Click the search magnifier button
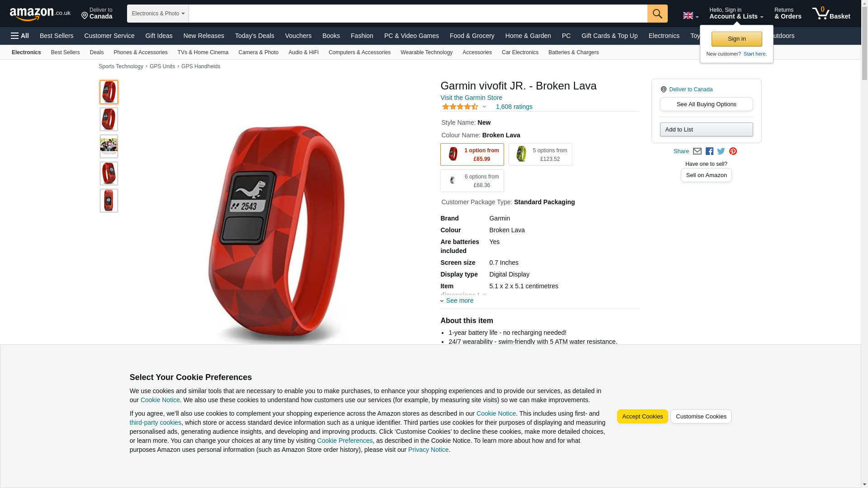The width and height of the screenshot is (868, 488). coord(657,14)
